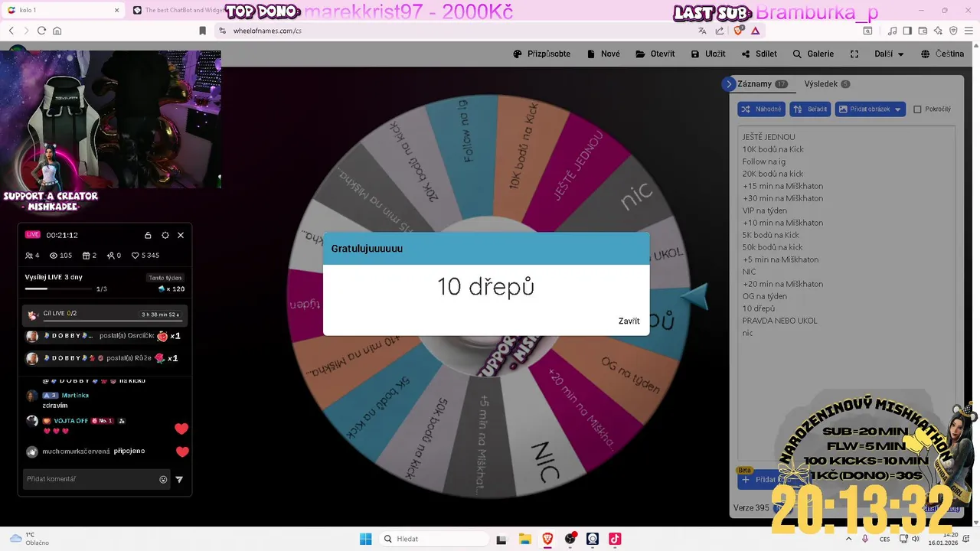The image size is (980, 551).
Task: Switch to the Záznamy tab
Action: tap(762, 84)
